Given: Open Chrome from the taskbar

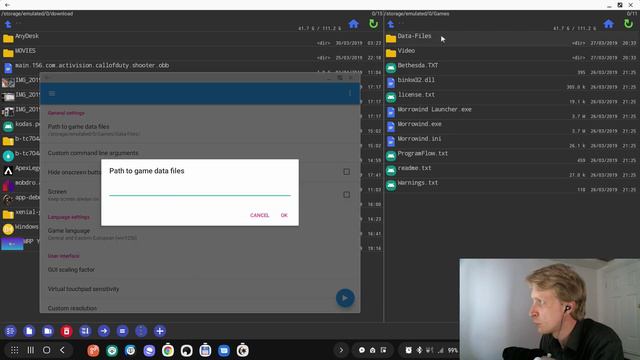Looking at the screenshot, I should click(168, 350).
